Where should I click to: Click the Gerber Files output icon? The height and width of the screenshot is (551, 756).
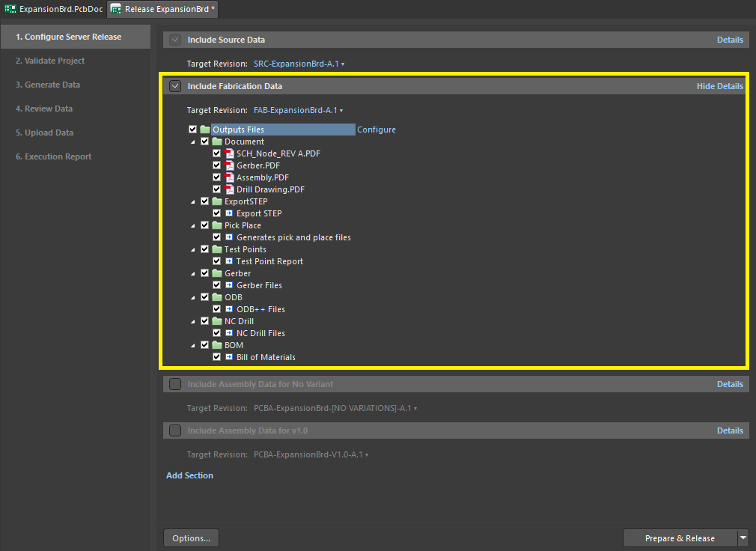pyautogui.click(x=229, y=285)
